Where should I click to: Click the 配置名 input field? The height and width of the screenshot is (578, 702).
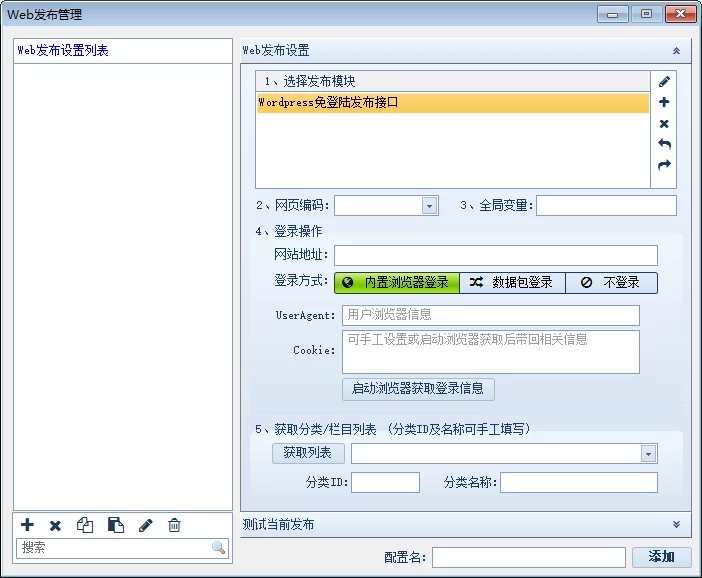click(528, 557)
